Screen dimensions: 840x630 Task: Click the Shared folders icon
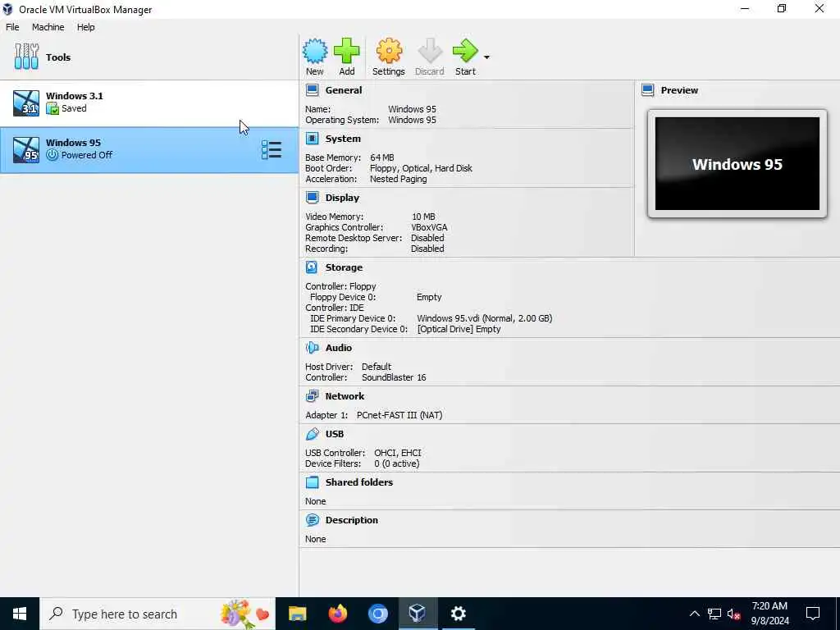313,482
